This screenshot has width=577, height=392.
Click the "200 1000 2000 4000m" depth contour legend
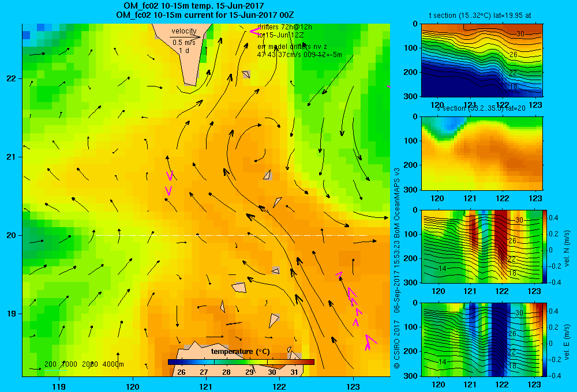(84, 364)
